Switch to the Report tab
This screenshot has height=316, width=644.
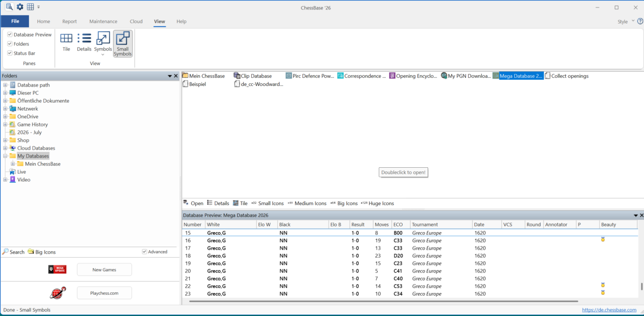tap(69, 21)
